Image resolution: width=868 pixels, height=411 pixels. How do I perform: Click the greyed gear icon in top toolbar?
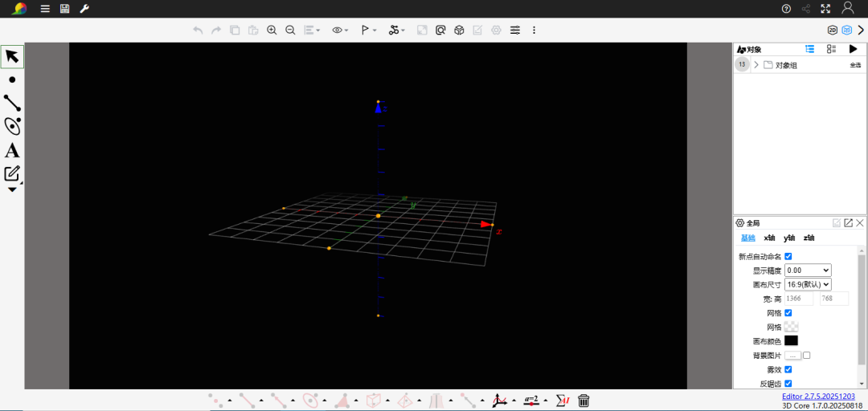(x=496, y=31)
